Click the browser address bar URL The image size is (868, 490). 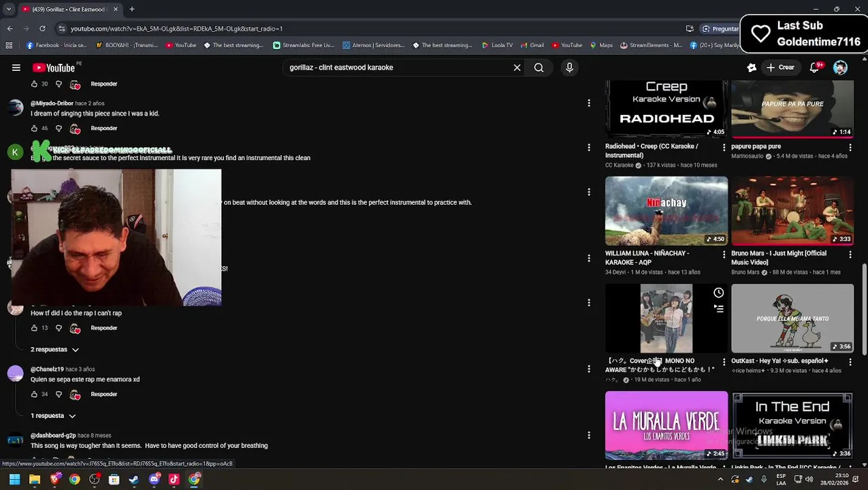pos(176,29)
